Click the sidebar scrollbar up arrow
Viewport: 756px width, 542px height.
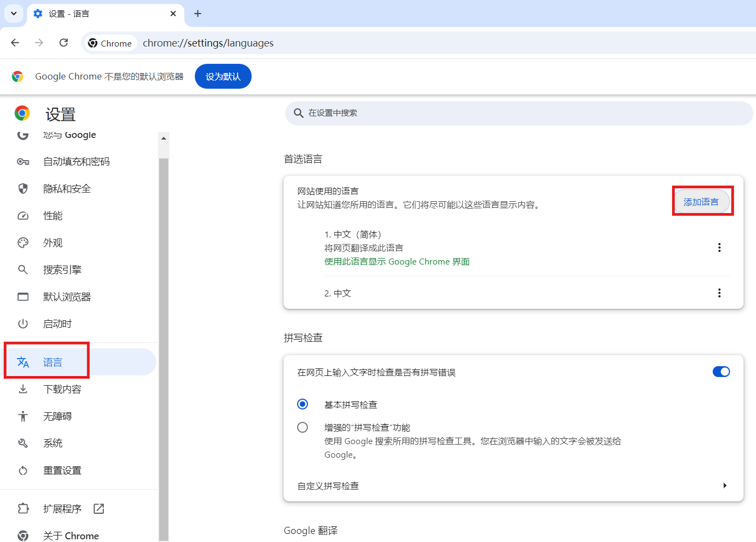pyautogui.click(x=163, y=138)
